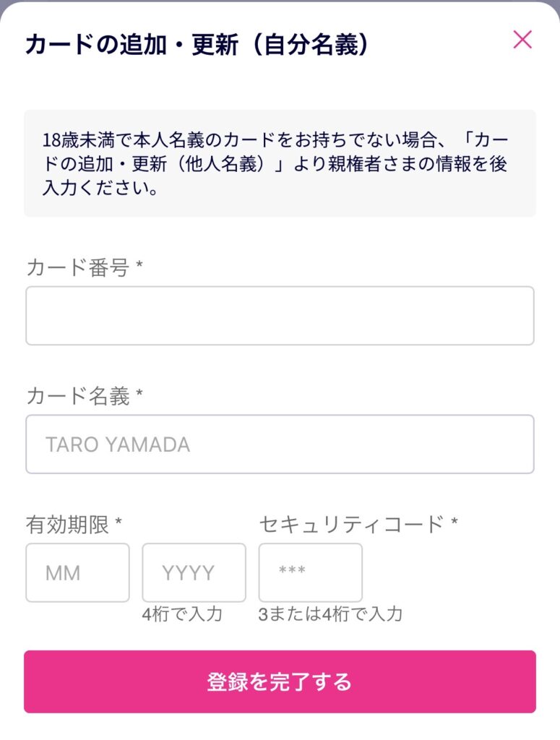Click the required asterisk beside セキュリティコード

coord(454,522)
